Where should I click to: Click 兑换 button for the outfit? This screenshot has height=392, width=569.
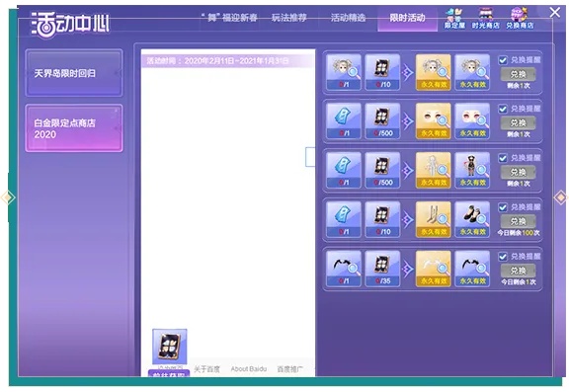tap(518, 172)
